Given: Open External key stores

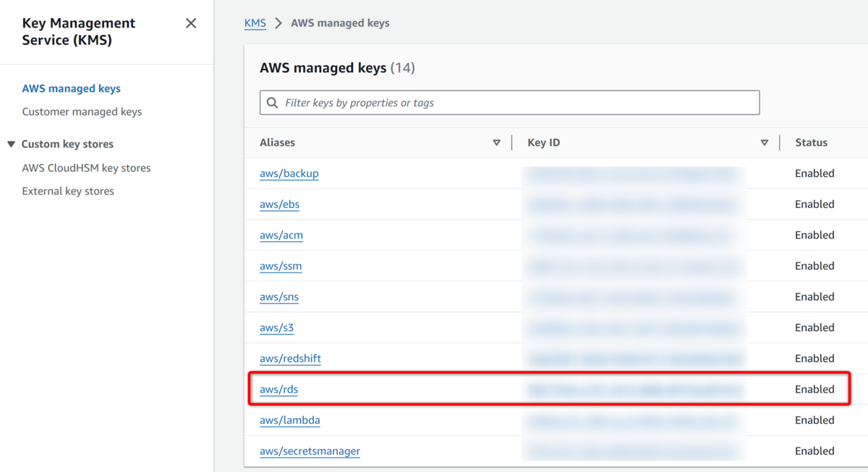Looking at the screenshot, I should [x=68, y=191].
